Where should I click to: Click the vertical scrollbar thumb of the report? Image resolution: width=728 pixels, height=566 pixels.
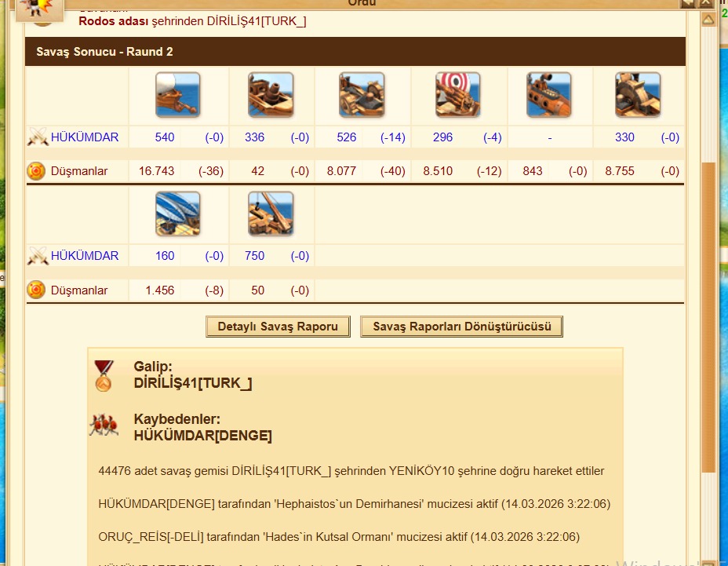click(708, 316)
